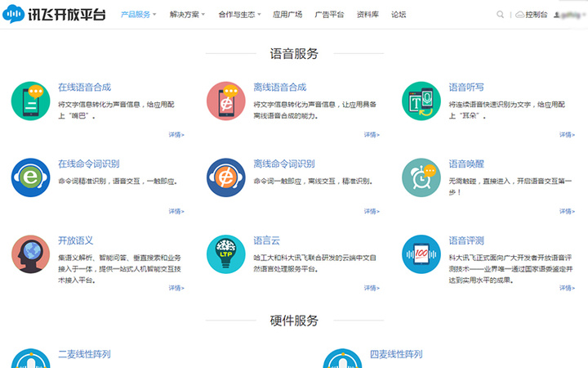Image resolution: width=588 pixels, height=368 pixels.
Task: Click the 在线语音合成 service icon
Action: (31, 101)
